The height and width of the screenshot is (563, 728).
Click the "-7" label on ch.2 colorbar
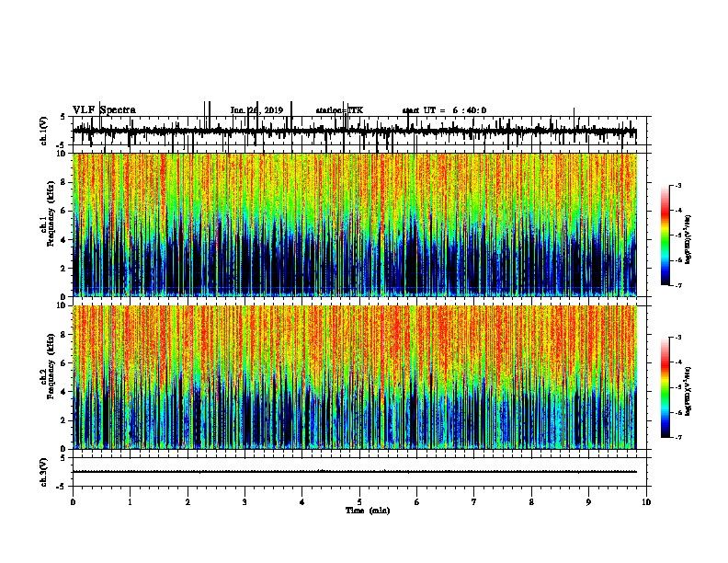tap(677, 437)
